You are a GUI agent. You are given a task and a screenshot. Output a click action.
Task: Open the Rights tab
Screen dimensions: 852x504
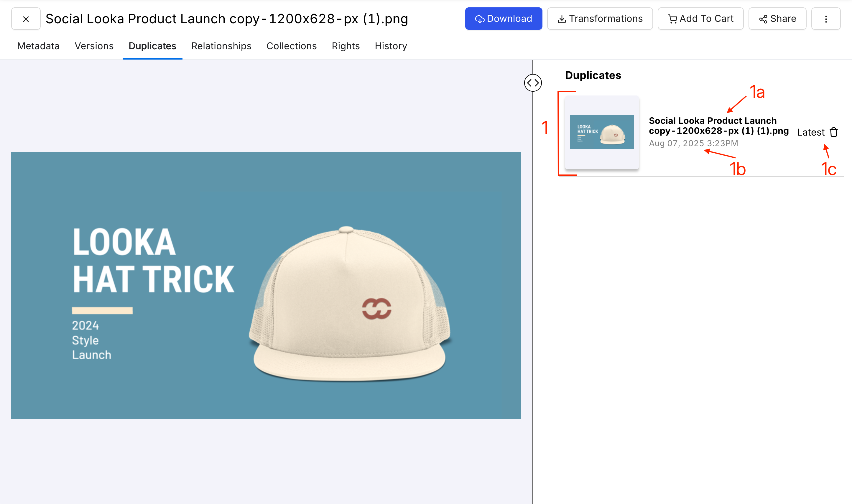coord(346,46)
